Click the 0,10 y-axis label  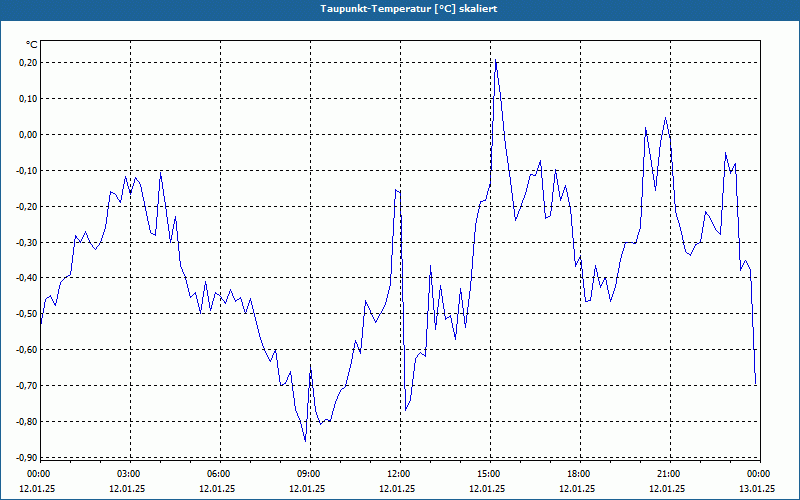[x=28, y=98]
